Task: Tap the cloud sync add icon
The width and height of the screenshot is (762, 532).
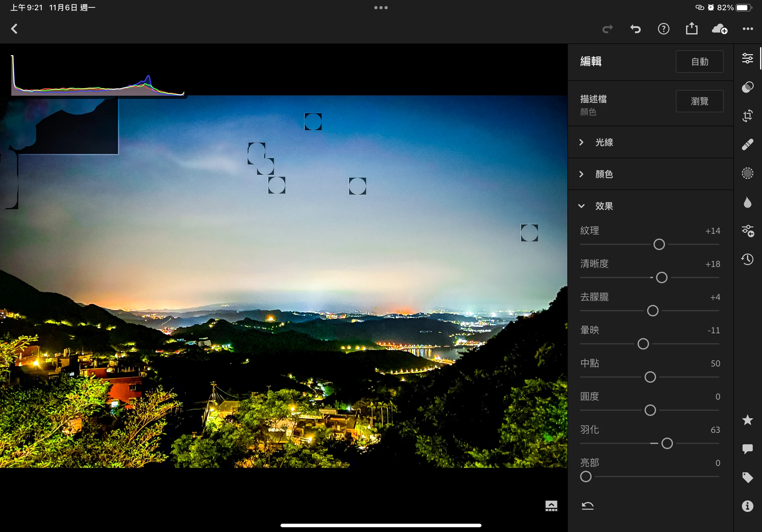Action: click(720, 29)
